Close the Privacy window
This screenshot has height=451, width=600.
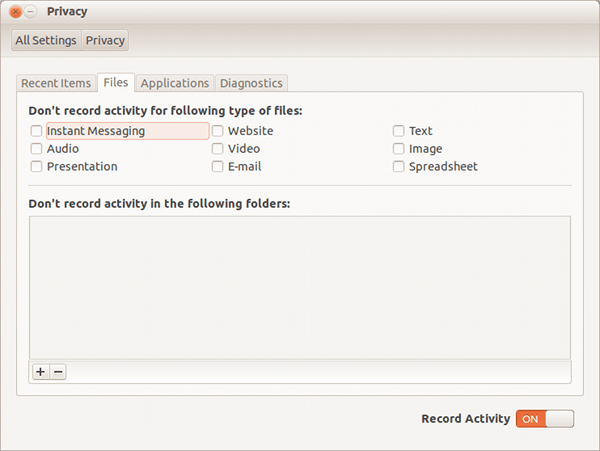15,12
